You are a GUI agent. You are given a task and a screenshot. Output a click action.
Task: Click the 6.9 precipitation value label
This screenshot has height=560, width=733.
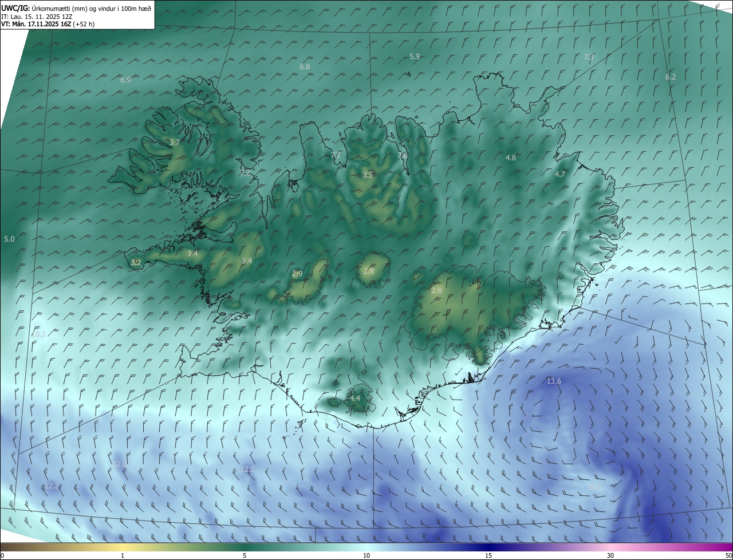pos(125,80)
